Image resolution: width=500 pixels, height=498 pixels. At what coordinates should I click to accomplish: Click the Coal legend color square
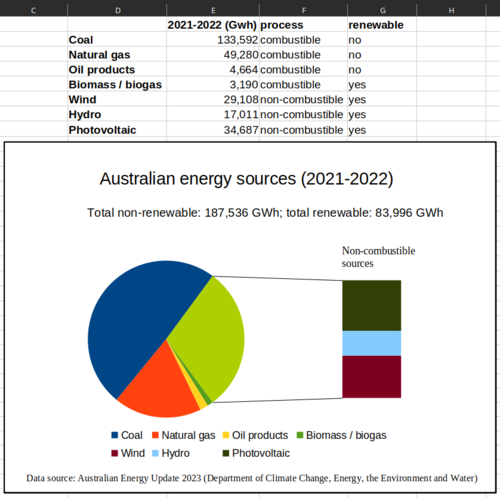tap(115, 435)
